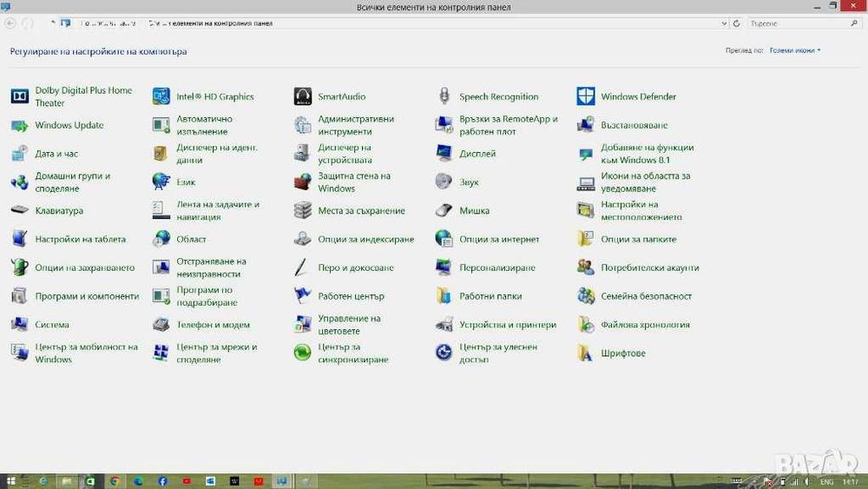Open the Windows Defender shield icon
The width and height of the screenshot is (868, 489).
(x=586, y=96)
